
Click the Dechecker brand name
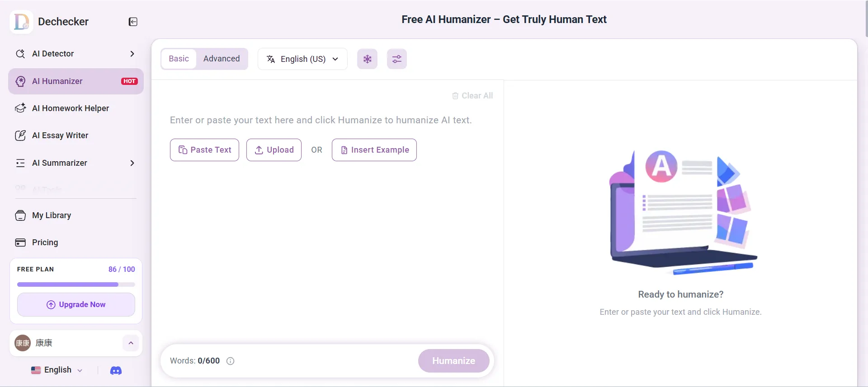63,22
